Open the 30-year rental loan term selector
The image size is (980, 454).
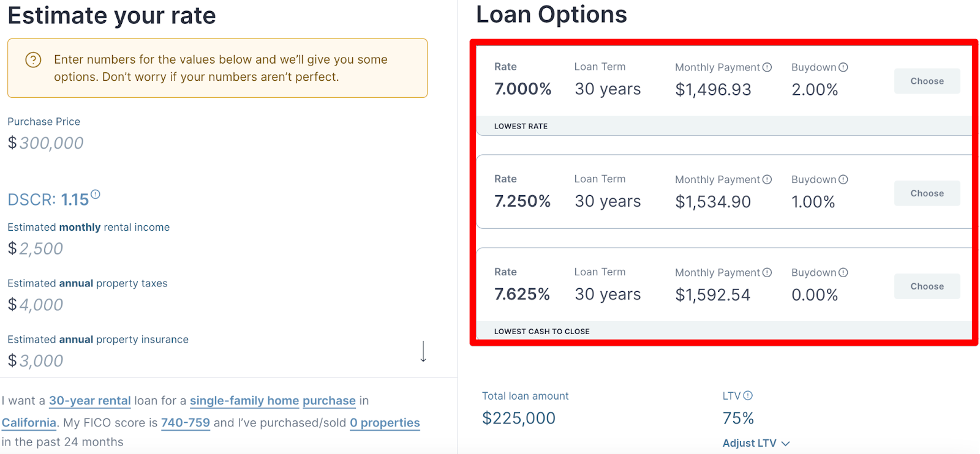coord(89,401)
